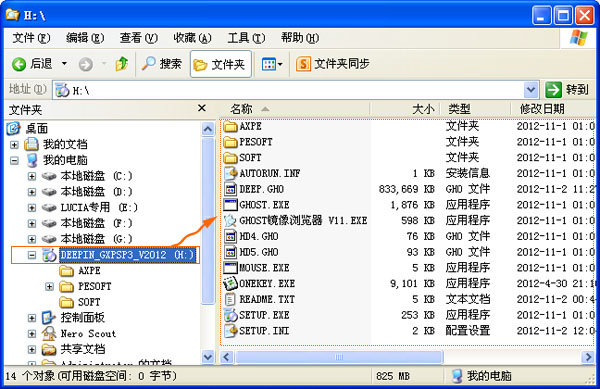
Task: Click the green Back arrow icon
Action: pos(19,64)
